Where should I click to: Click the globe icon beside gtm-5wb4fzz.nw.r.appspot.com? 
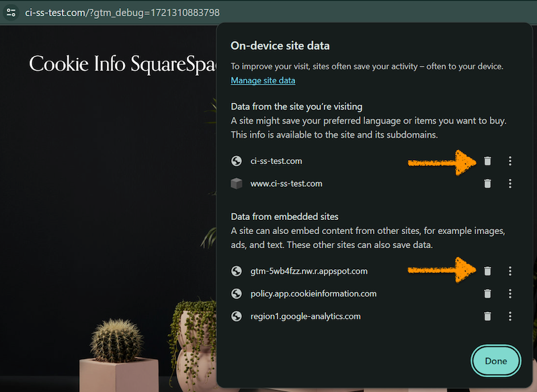coord(237,271)
